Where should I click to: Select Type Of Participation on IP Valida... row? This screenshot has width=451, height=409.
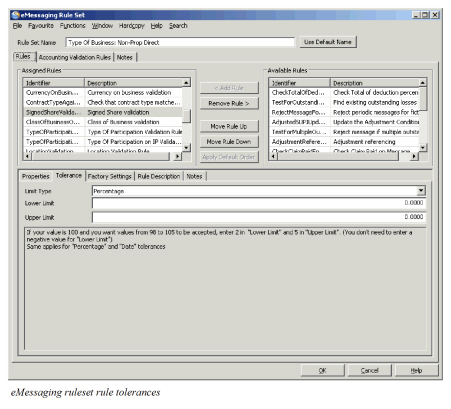(x=103, y=142)
